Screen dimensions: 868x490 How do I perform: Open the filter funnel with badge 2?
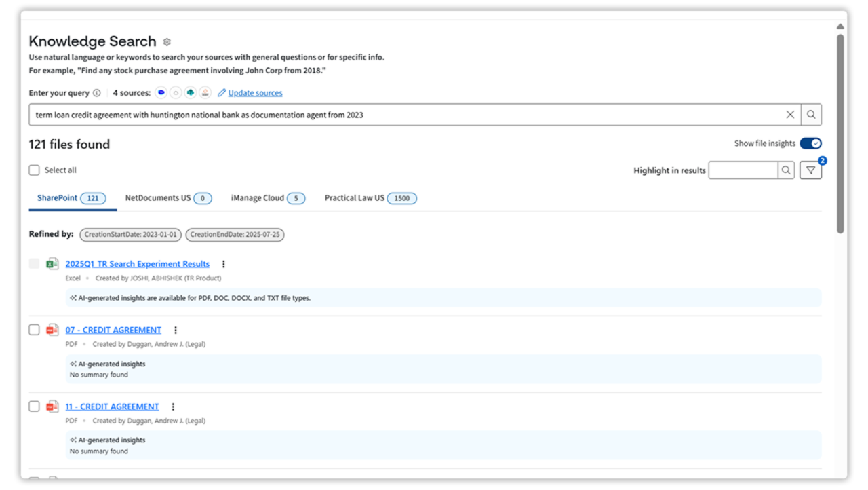pyautogui.click(x=811, y=170)
